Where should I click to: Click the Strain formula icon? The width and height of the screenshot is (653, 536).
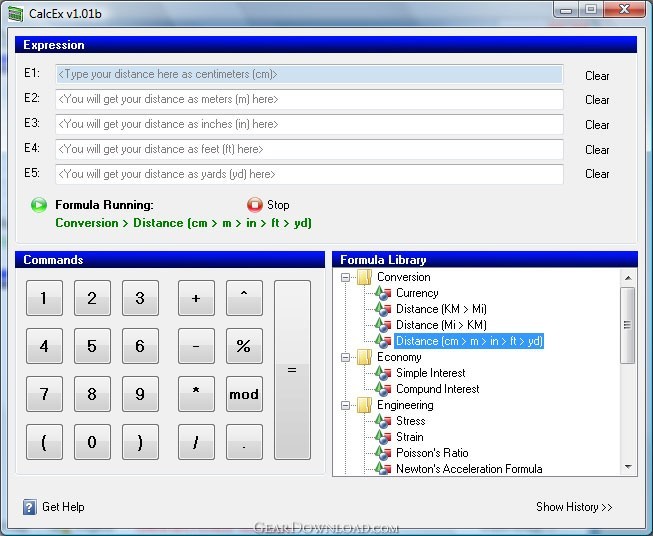click(x=383, y=437)
